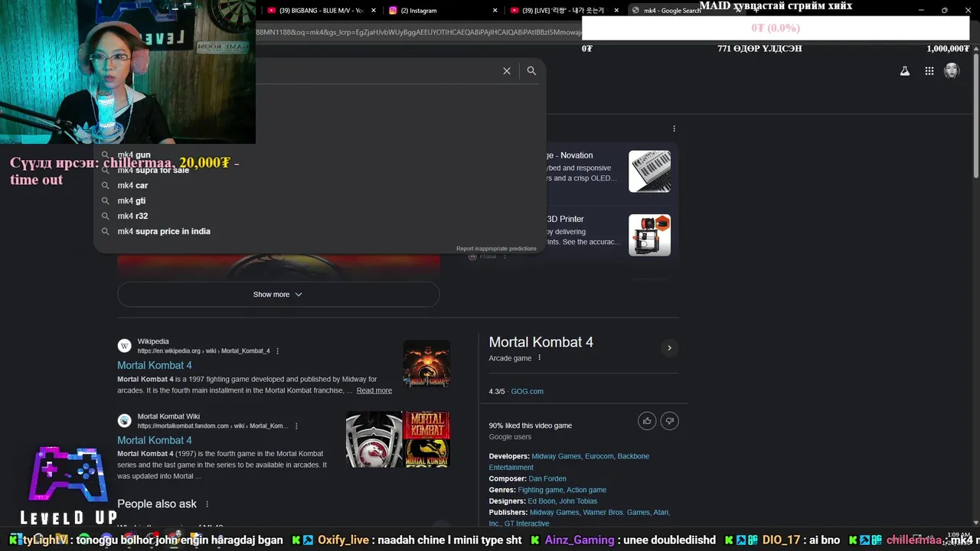980x551 pixels.
Task: Click the 'People also ask' heading
Action: pos(157,504)
